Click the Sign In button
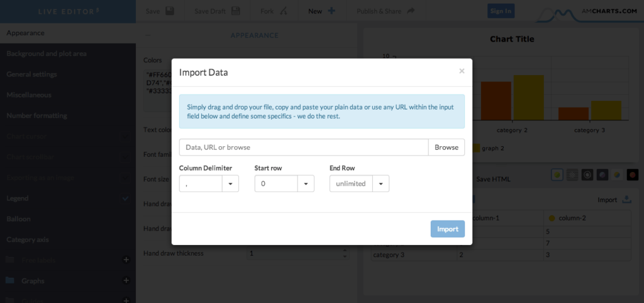The image size is (644, 303). coord(501,11)
